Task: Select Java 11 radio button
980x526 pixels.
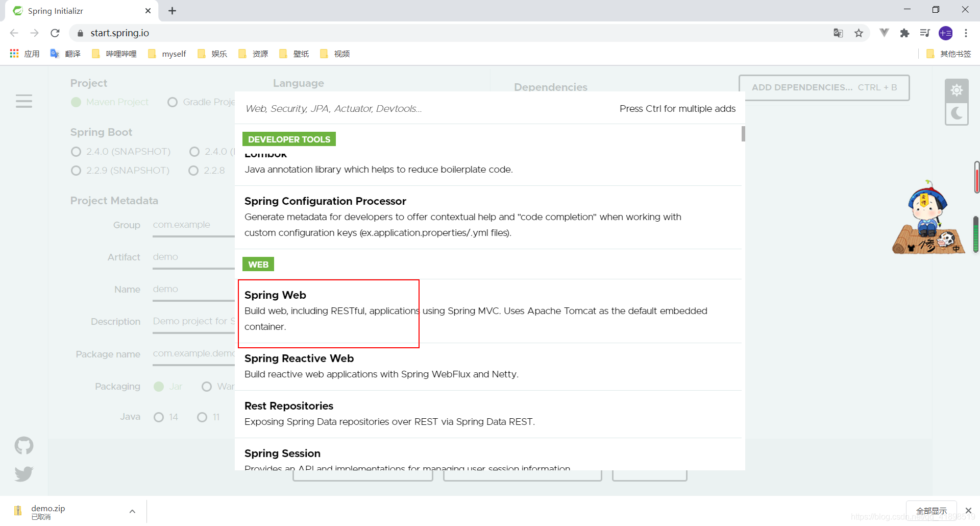Action: [x=202, y=417]
